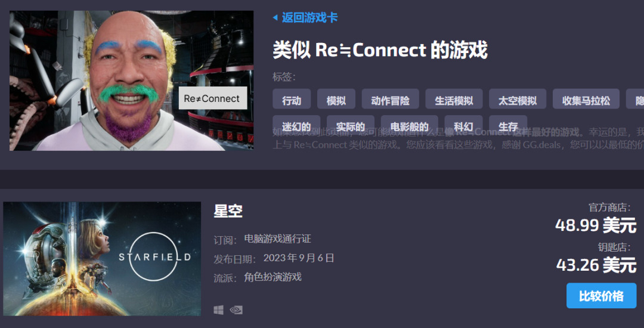This screenshot has width=644, height=328.
Task: Pick the 迷幻的 tag
Action: tap(296, 125)
